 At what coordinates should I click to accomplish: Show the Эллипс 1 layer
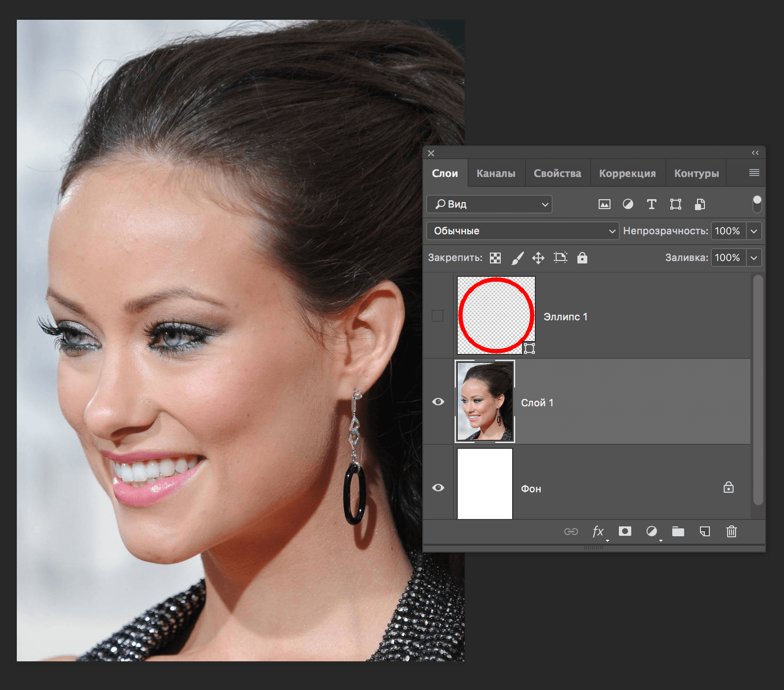tap(437, 316)
